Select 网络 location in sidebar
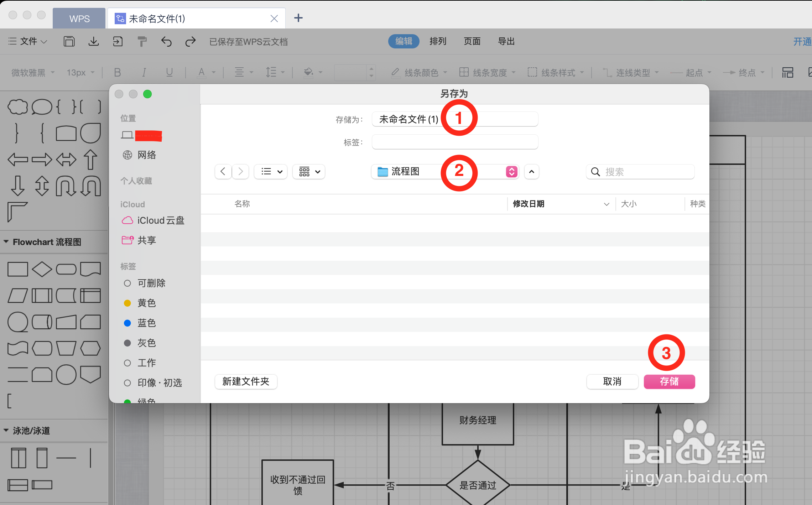Viewport: 812px width, 505px height. pyautogui.click(x=146, y=155)
